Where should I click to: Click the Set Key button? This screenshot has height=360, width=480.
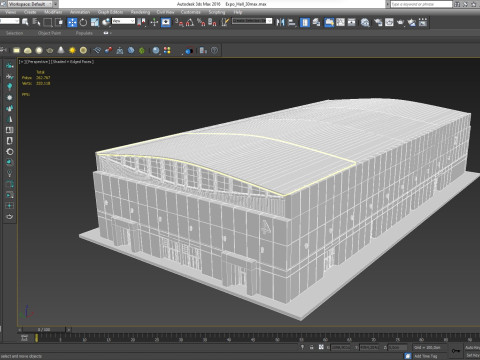tap(472, 355)
